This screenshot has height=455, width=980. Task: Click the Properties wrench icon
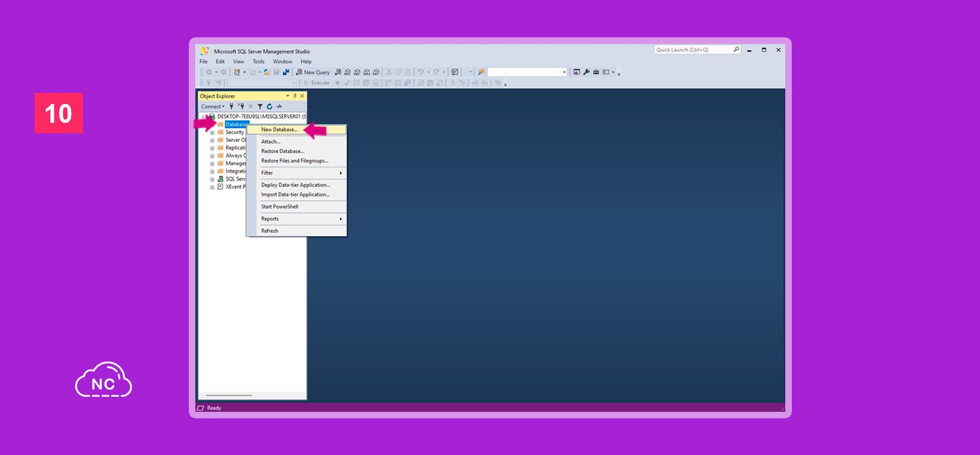(586, 72)
